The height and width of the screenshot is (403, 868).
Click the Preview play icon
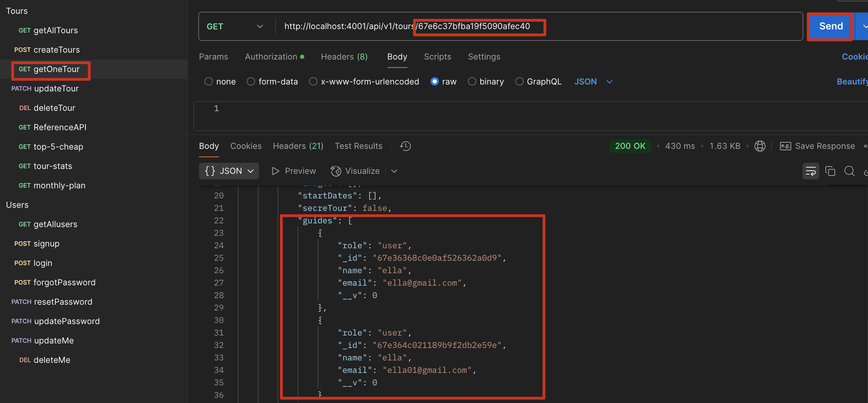pyautogui.click(x=275, y=171)
